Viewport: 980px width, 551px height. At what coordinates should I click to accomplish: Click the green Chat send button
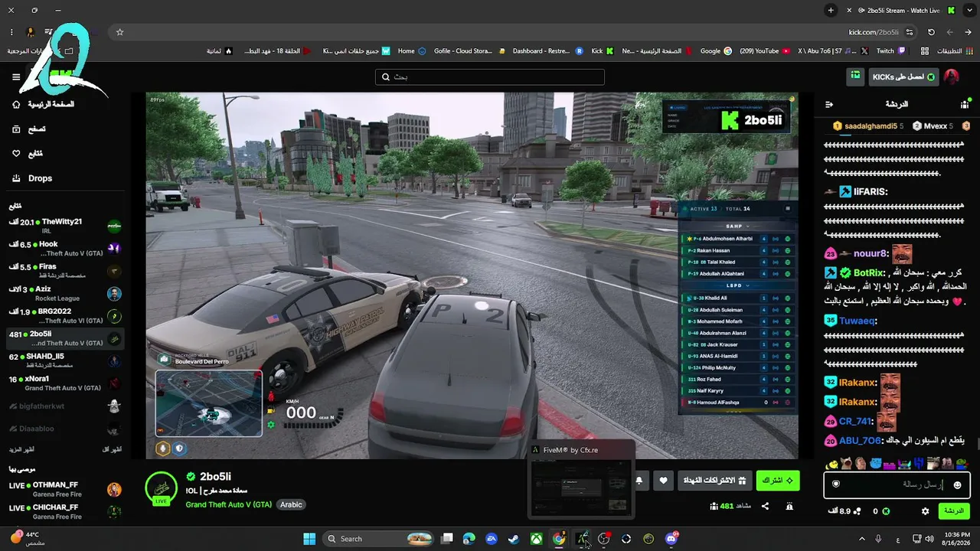(954, 511)
